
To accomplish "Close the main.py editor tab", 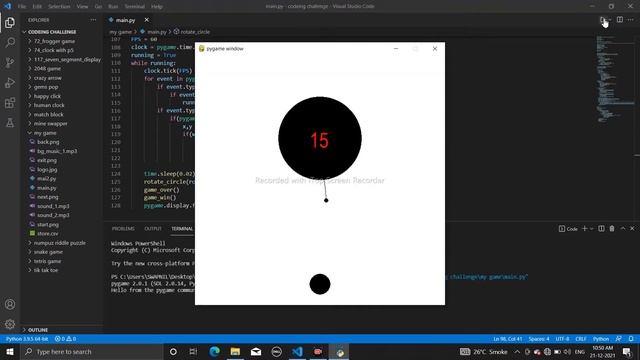I will pos(147,20).
